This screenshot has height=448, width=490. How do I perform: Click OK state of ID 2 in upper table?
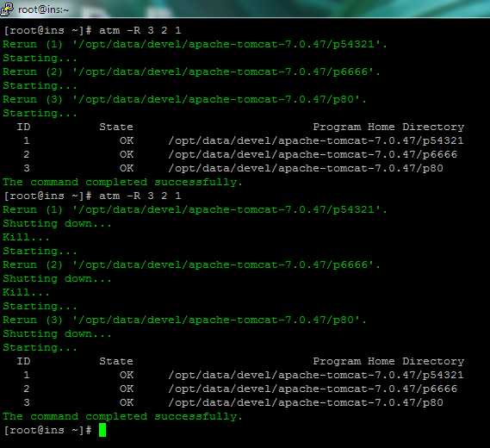pyautogui.click(x=127, y=154)
